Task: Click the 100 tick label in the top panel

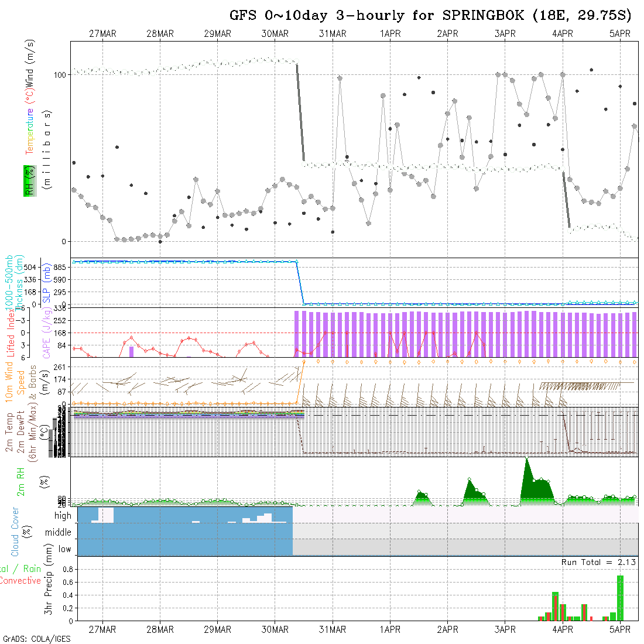Action: pyautogui.click(x=60, y=75)
